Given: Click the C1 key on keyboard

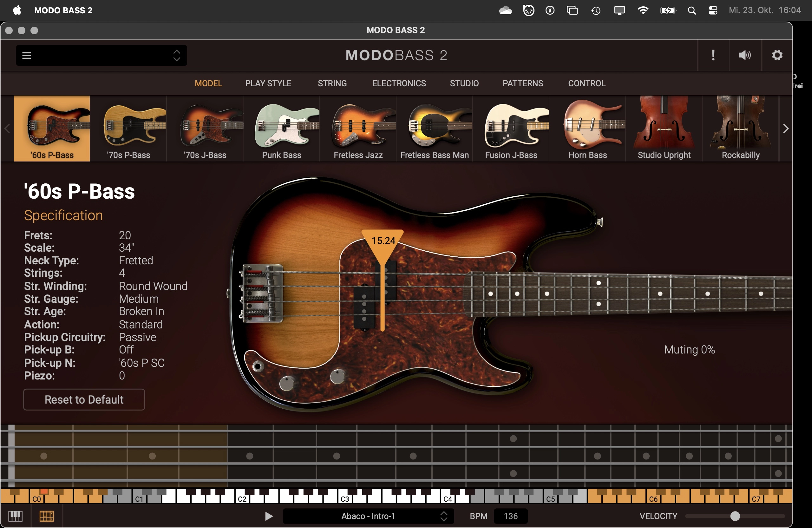Looking at the screenshot, I should (x=140, y=498).
